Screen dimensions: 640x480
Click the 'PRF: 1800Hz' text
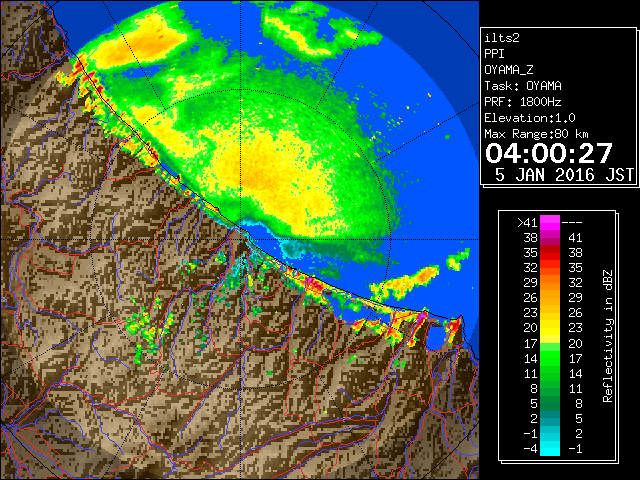tap(523, 102)
